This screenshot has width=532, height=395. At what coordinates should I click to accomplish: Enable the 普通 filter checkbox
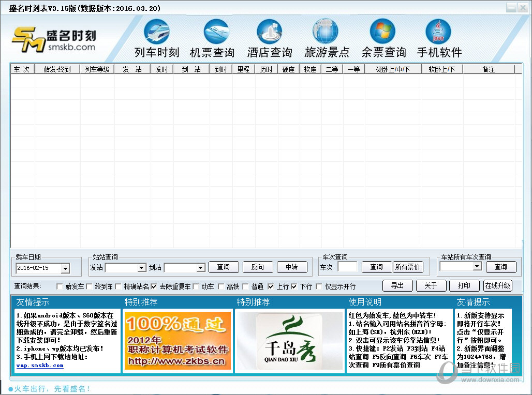click(x=245, y=286)
